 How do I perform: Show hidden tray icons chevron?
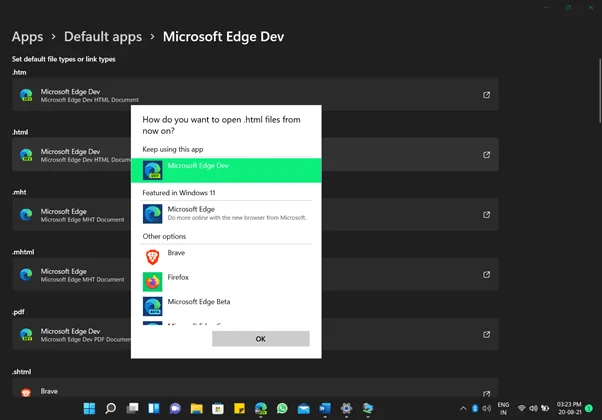click(463, 408)
